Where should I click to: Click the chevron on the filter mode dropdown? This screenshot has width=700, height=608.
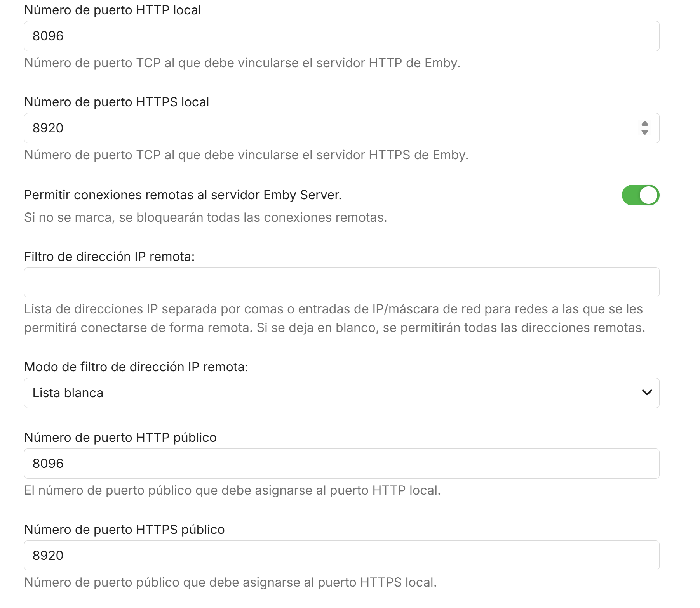tap(647, 393)
